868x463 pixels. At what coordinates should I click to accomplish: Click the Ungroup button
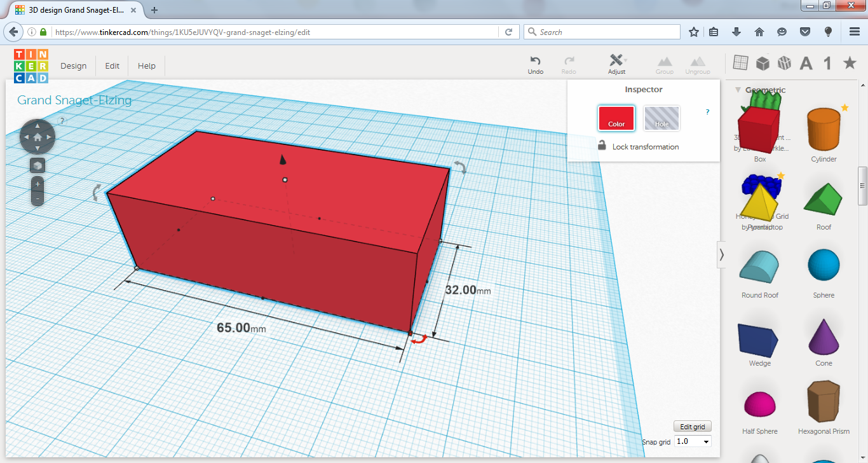point(698,65)
